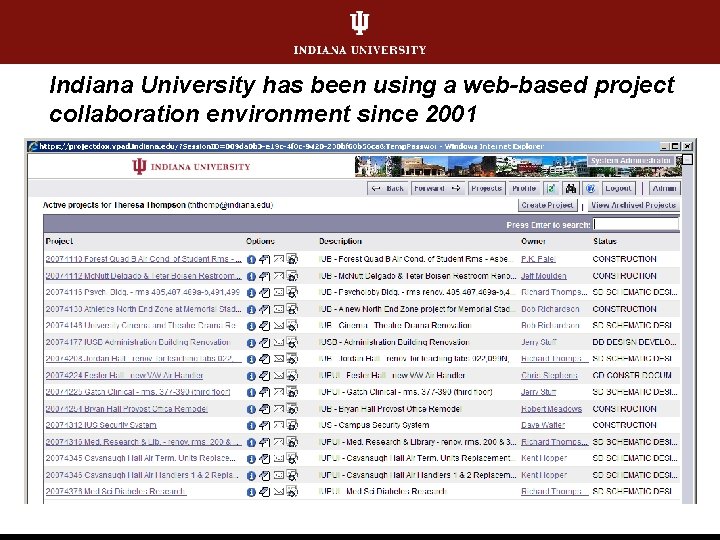Open help via the blue question icon
This screenshot has width=720, height=540.
click(x=591, y=188)
